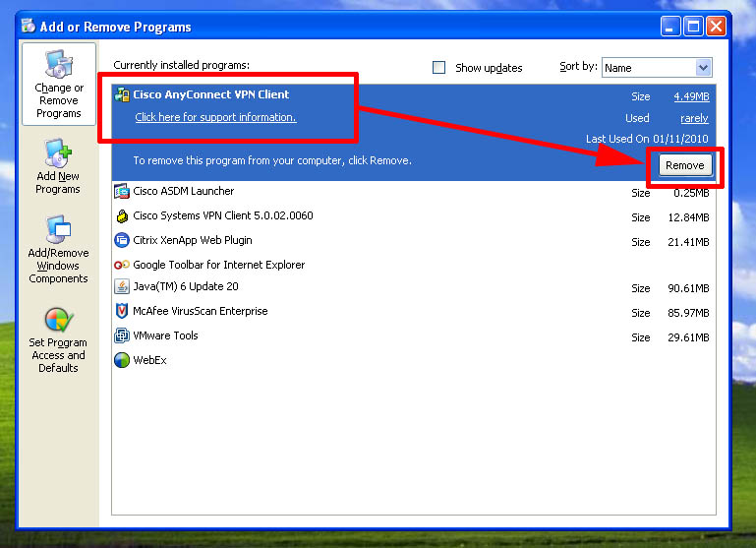Screen dimensions: 756x548
Task: Click the 4.49MB size link
Action: pos(691,96)
